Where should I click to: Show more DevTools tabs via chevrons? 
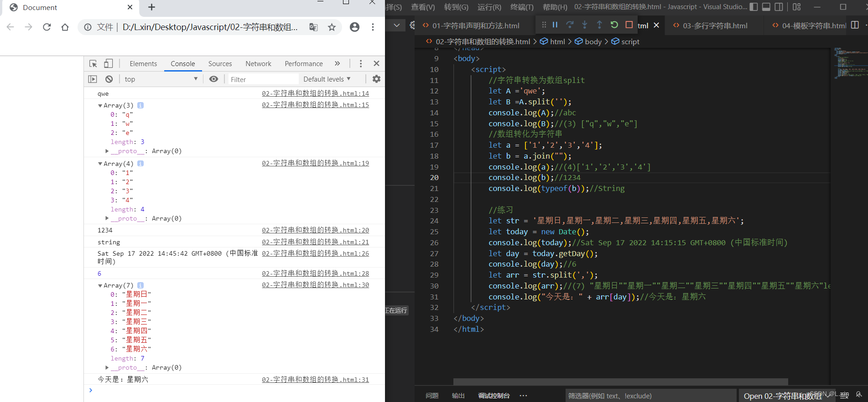click(337, 63)
